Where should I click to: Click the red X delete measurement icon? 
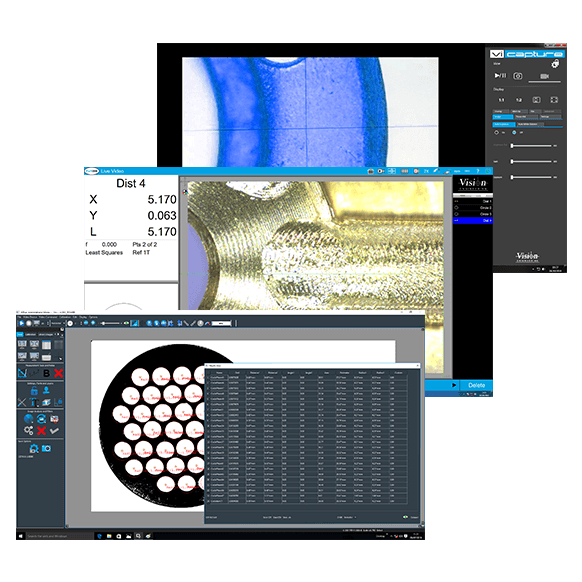(58, 373)
